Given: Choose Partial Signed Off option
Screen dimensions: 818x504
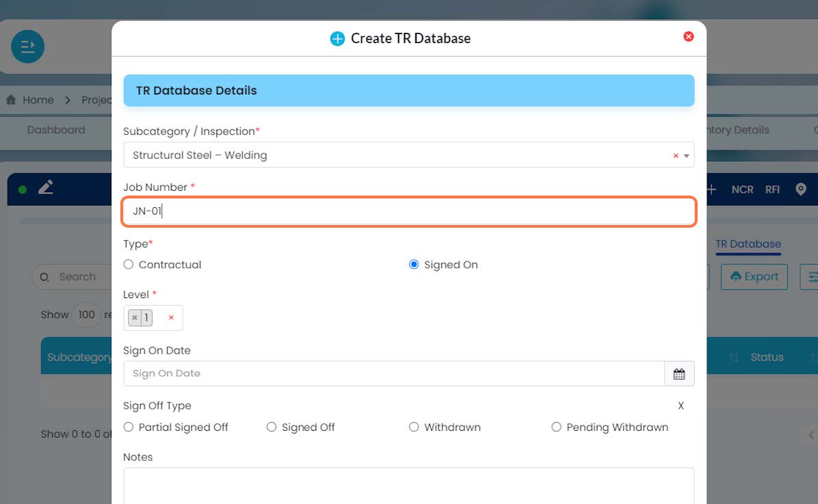Looking at the screenshot, I should coord(129,427).
